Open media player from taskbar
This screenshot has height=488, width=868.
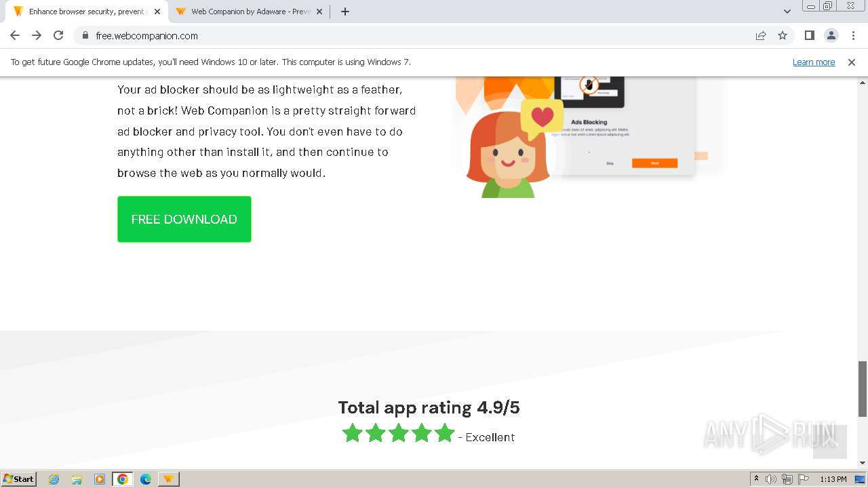[100, 479]
